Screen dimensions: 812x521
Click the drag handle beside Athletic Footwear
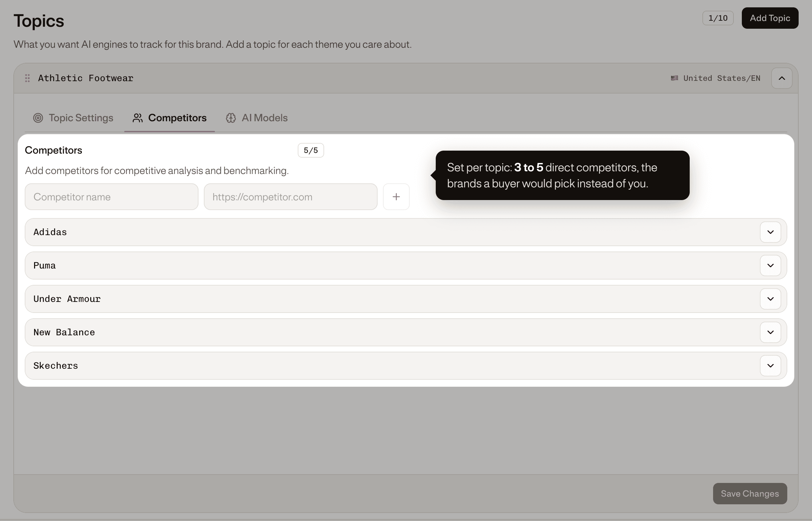pyautogui.click(x=27, y=78)
